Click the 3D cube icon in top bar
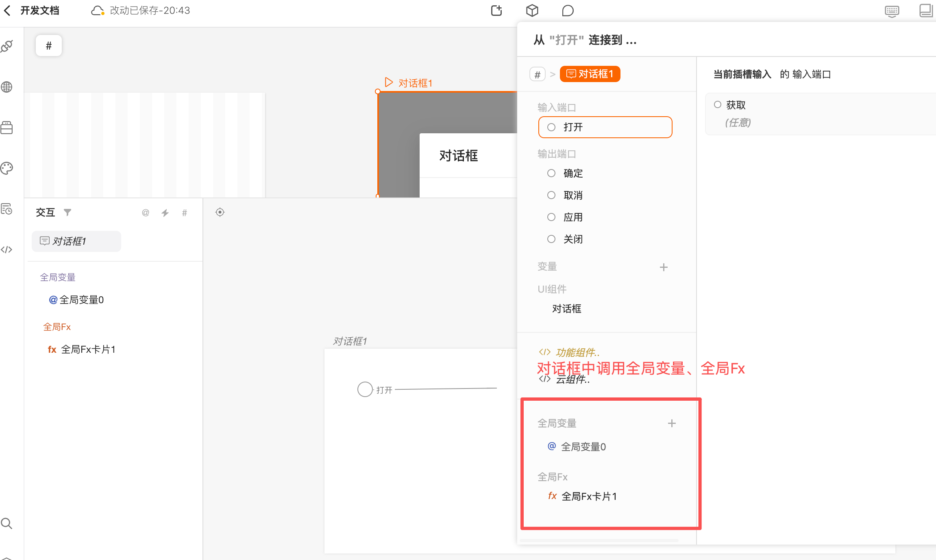Screen dimensions: 936x560 [x=532, y=11]
